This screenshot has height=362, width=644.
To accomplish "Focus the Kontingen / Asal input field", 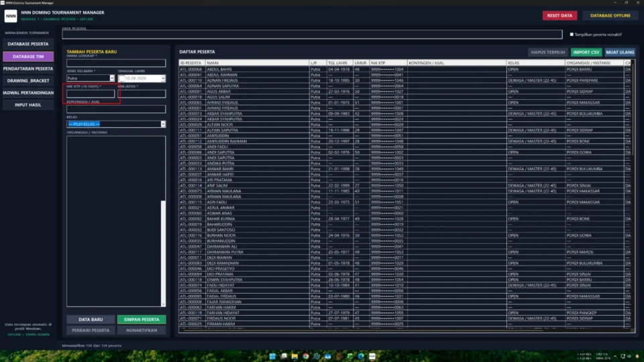I will tap(116, 109).
